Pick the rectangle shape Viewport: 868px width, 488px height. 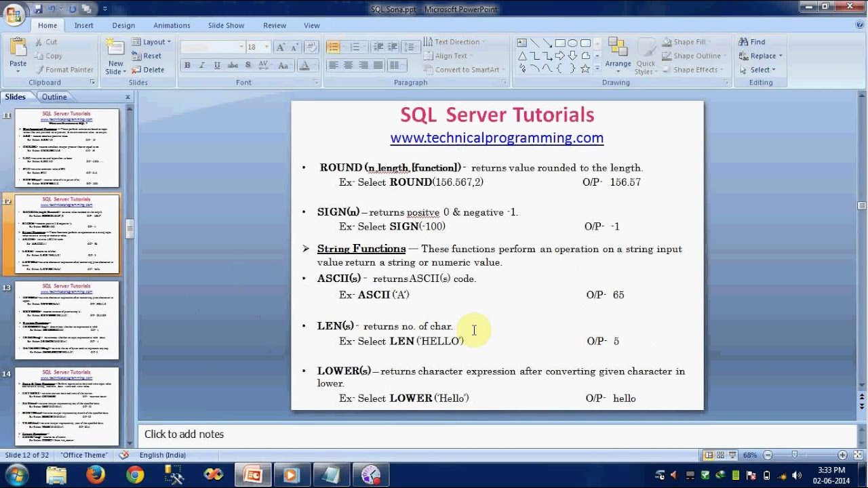coord(560,43)
